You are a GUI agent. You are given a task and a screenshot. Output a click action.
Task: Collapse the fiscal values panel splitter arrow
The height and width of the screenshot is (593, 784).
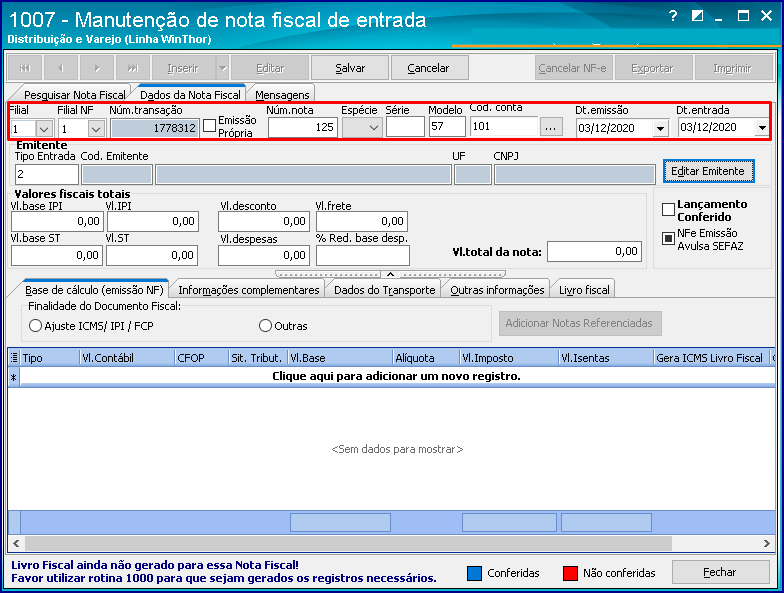(390, 274)
